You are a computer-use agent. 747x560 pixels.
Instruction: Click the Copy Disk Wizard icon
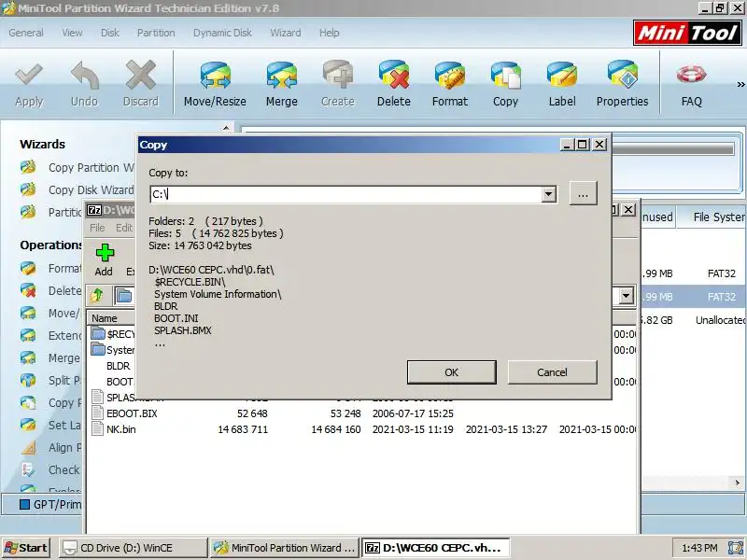pyautogui.click(x=28, y=189)
